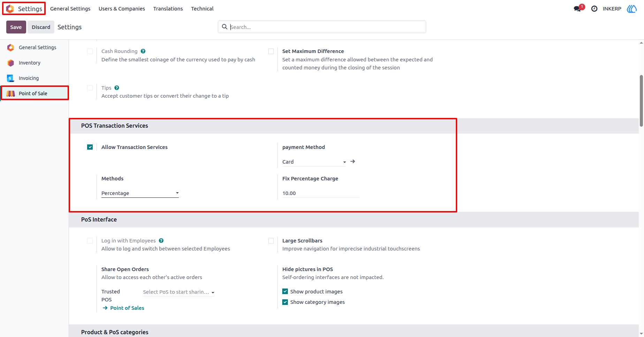Image resolution: width=644 pixels, height=337 pixels.
Task: Click the page vertical scrollbar
Action: 641,101
